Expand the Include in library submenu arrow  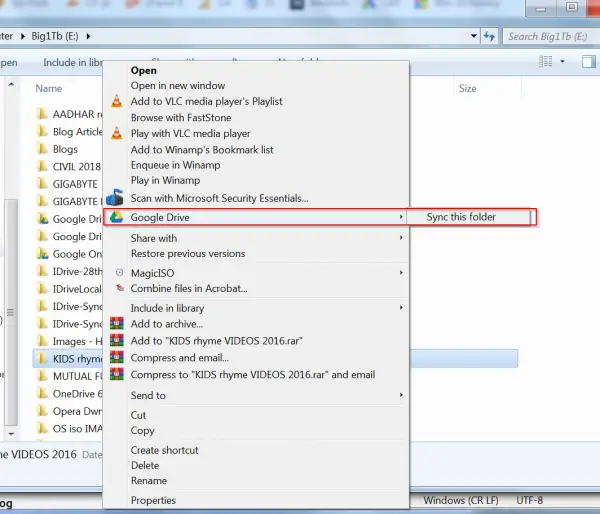pos(401,307)
